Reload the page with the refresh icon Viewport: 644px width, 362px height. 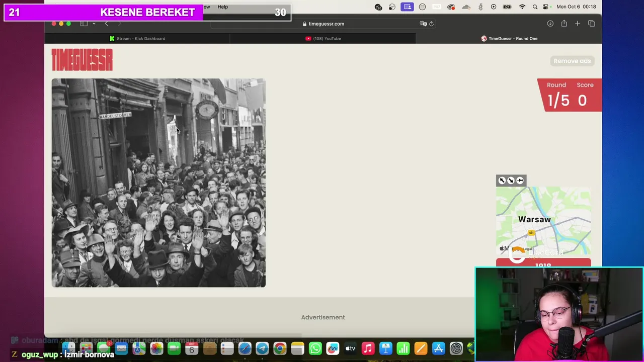pyautogui.click(x=431, y=24)
